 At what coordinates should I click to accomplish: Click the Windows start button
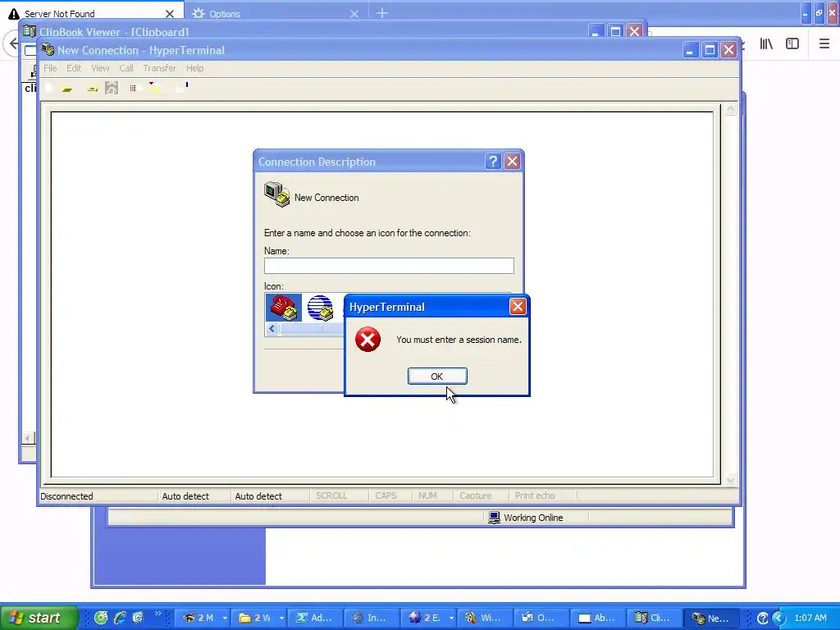click(39, 618)
